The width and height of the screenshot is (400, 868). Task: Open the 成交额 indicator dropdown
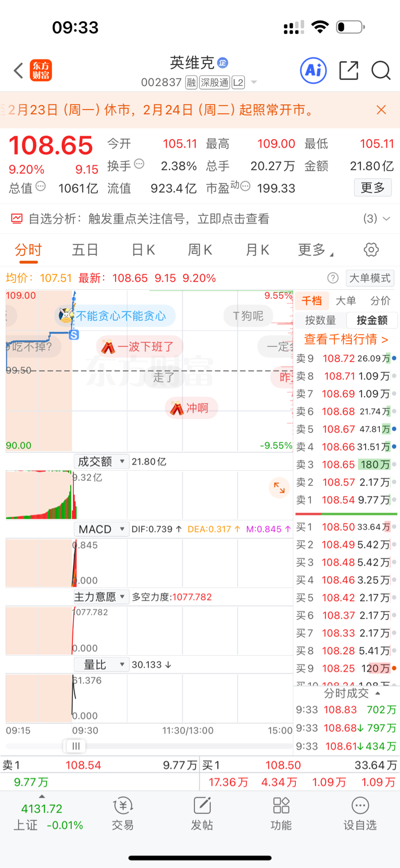pyautogui.click(x=101, y=461)
